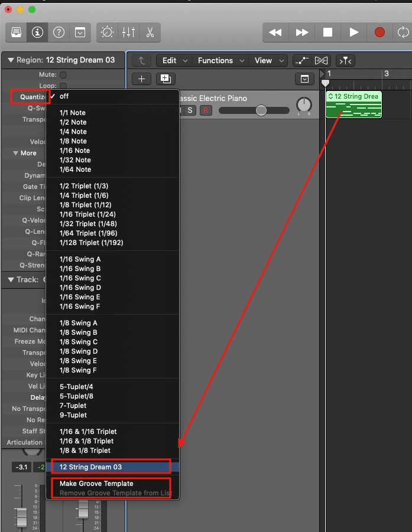Click the second channel strip volume fader

coord(83,510)
